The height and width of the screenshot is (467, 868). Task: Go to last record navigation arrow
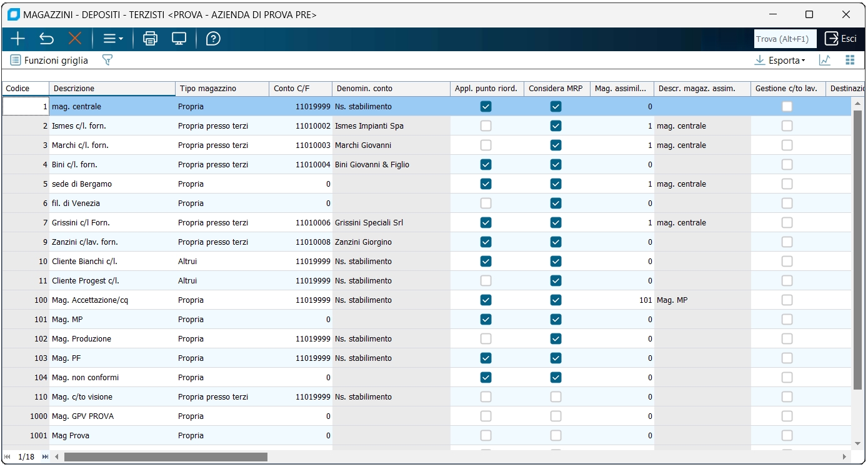pyautogui.click(x=45, y=457)
